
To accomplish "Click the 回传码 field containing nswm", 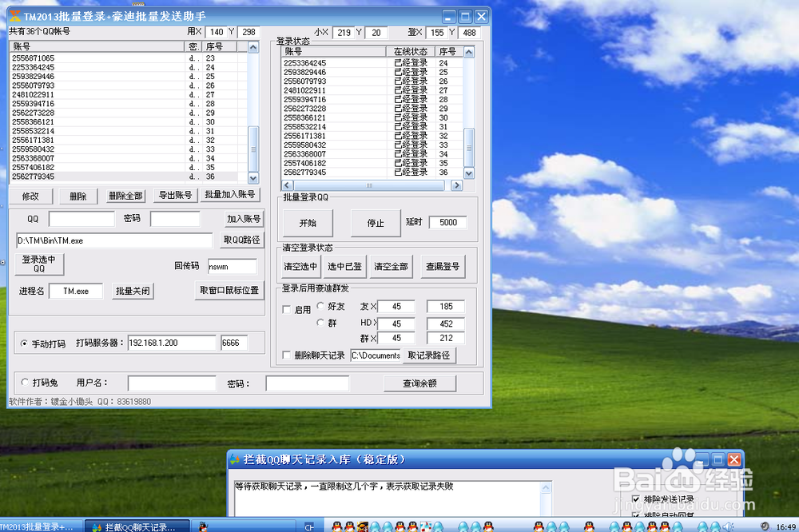I will [x=232, y=267].
